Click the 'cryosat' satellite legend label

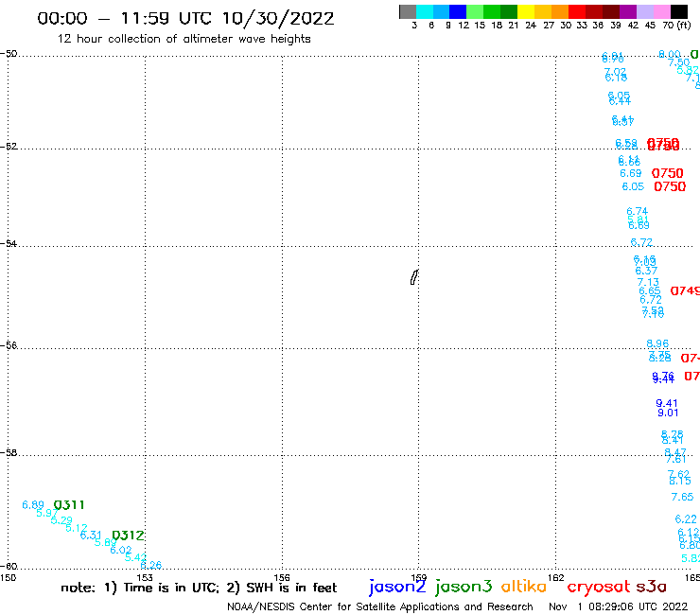(599, 587)
